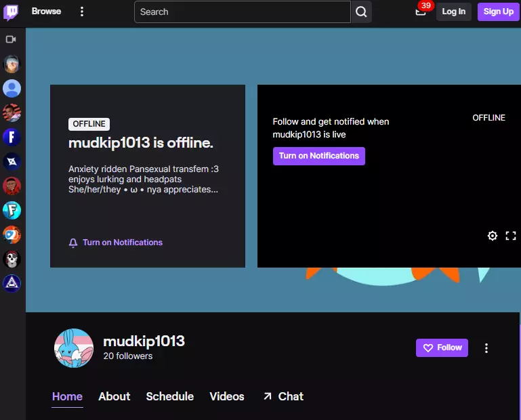
Task: Click the magnifier search button
Action: click(x=361, y=12)
